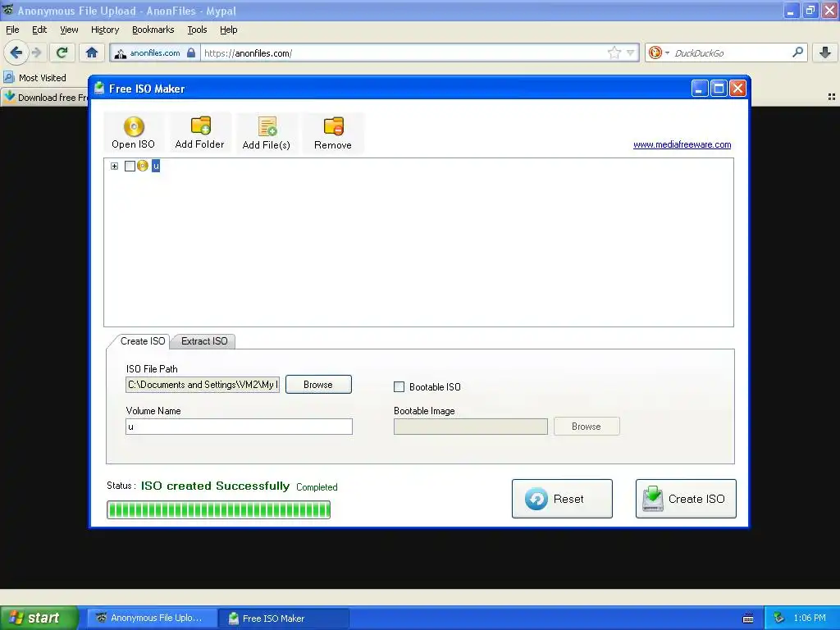Click the system tray safely remove hardware icon
The width and height of the screenshot is (840, 630).
pyautogui.click(x=778, y=619)
